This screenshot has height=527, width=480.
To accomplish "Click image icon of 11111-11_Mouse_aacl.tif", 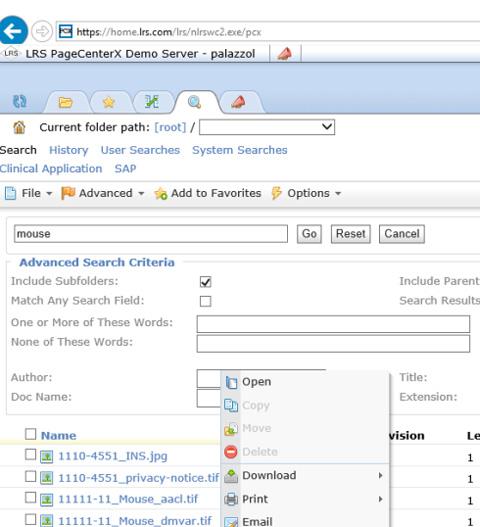I will (x=47, y=500).
